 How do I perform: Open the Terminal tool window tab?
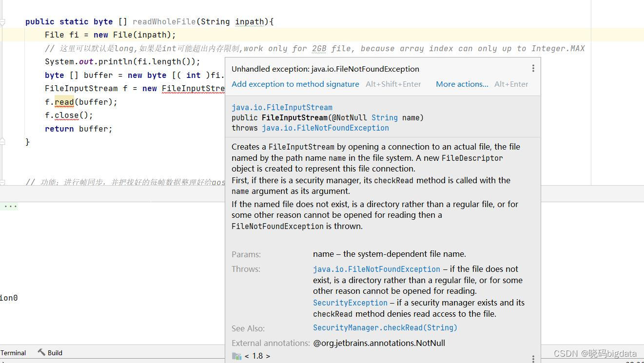[x=13, y=353]
